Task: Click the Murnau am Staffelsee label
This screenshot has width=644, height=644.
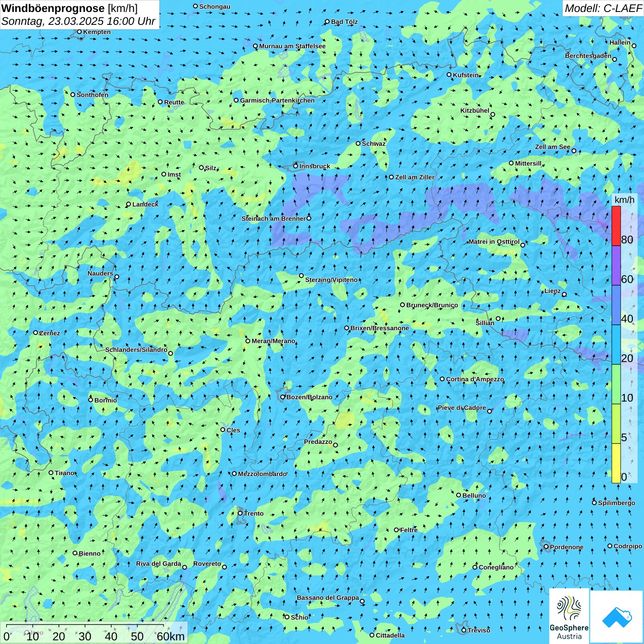Action: coord(293,46)
